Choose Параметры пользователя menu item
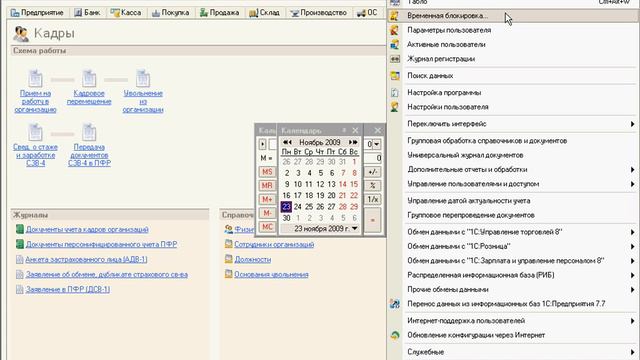This screenshot has height=360, width=640. (x=513, y=30)
